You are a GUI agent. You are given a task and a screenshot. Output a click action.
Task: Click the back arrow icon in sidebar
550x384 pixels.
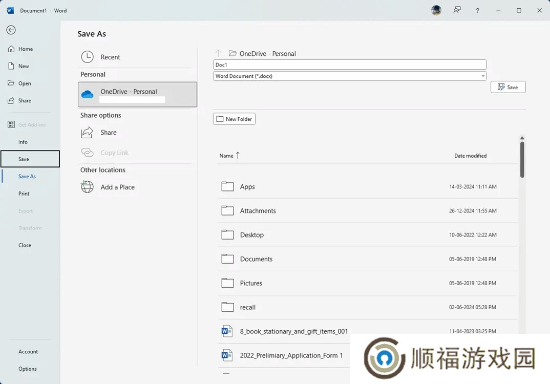tap(11, 30)
